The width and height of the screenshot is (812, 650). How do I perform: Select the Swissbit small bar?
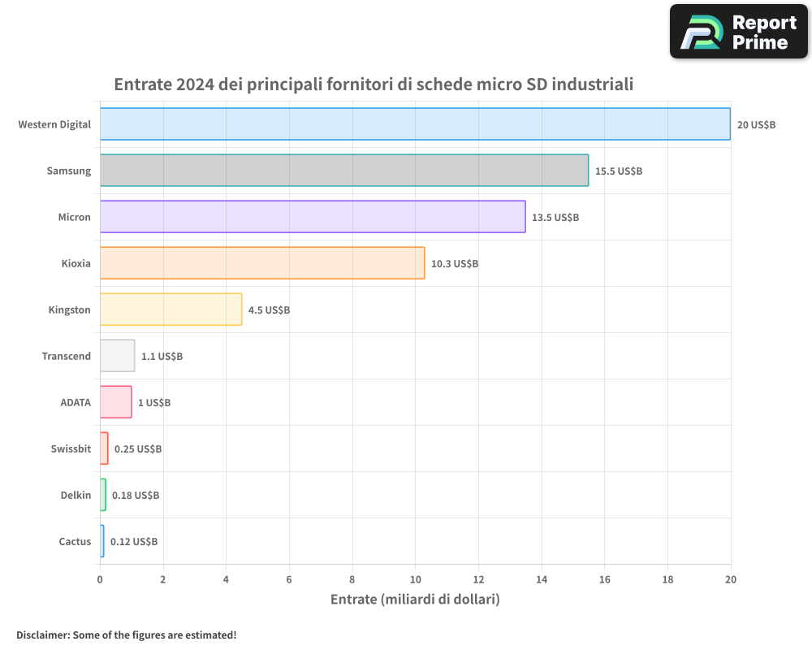click(103, 448)
